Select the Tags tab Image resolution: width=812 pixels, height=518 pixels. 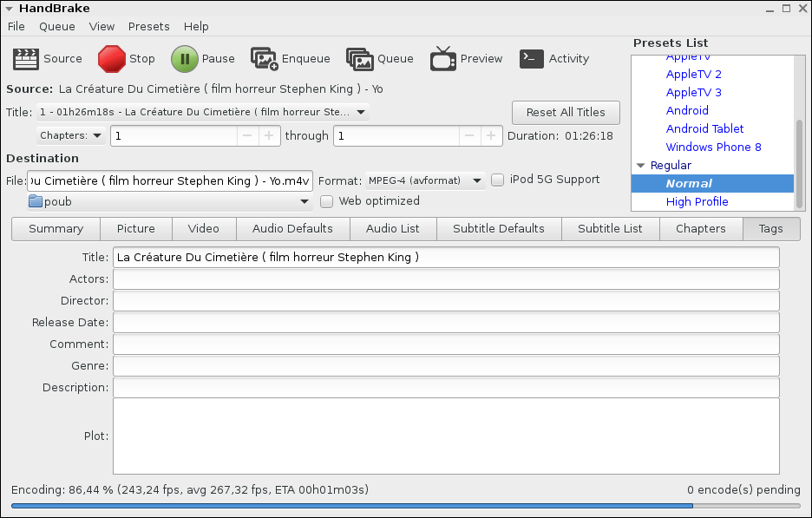[x=770, y=229]
